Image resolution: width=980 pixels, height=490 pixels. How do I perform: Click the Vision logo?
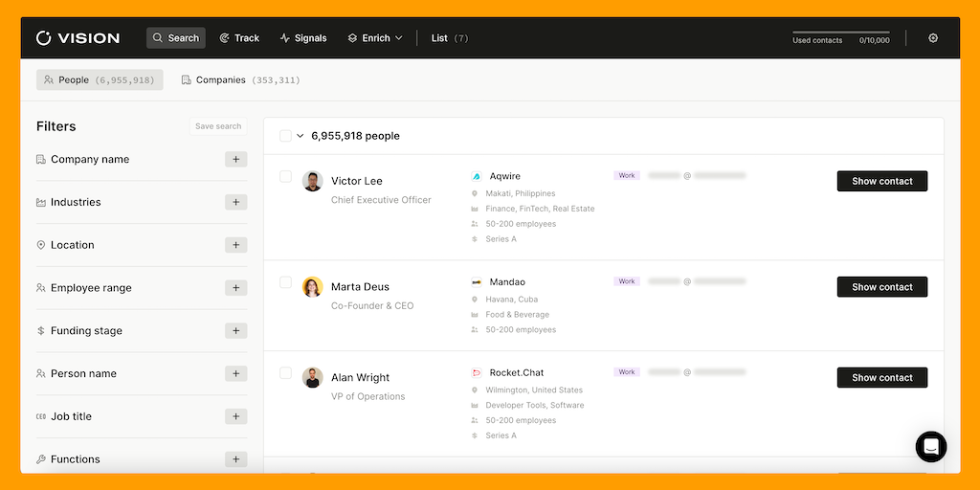point(78,38)
